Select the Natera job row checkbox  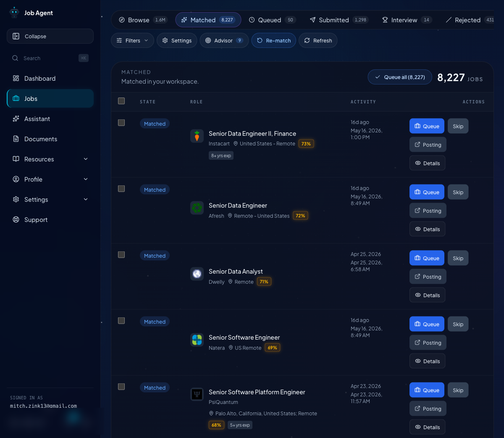pos(121,321)
